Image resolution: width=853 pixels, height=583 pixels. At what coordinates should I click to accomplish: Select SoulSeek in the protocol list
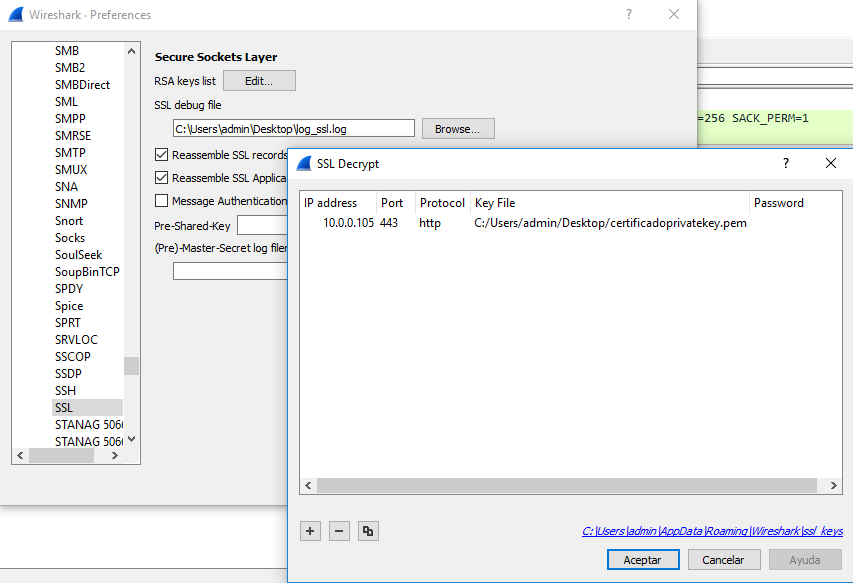tap(78, 255)
